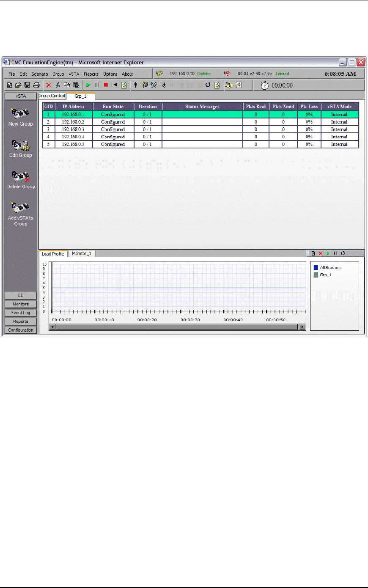Open the Edit menu
The width and height of the screenshot is (368, 588).
click(23, 74)
